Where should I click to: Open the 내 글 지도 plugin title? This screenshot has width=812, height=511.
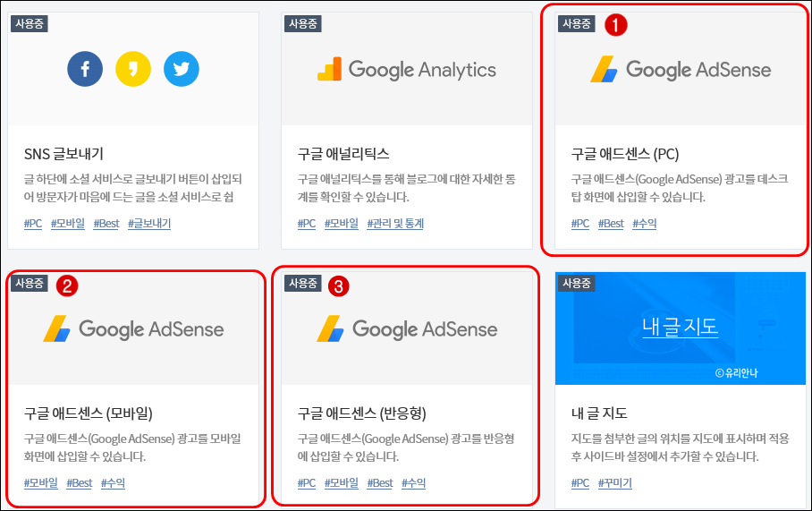(599, 413)
